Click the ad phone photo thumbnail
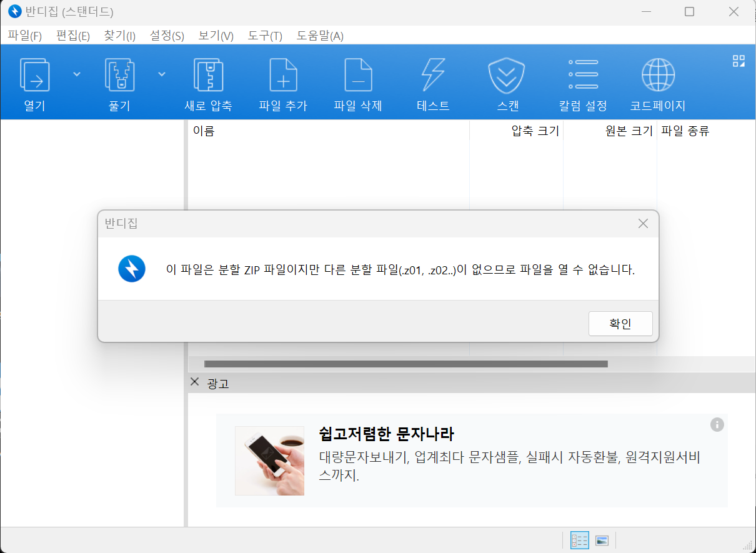This screenshot has height=553, width=756. point(269,461)
